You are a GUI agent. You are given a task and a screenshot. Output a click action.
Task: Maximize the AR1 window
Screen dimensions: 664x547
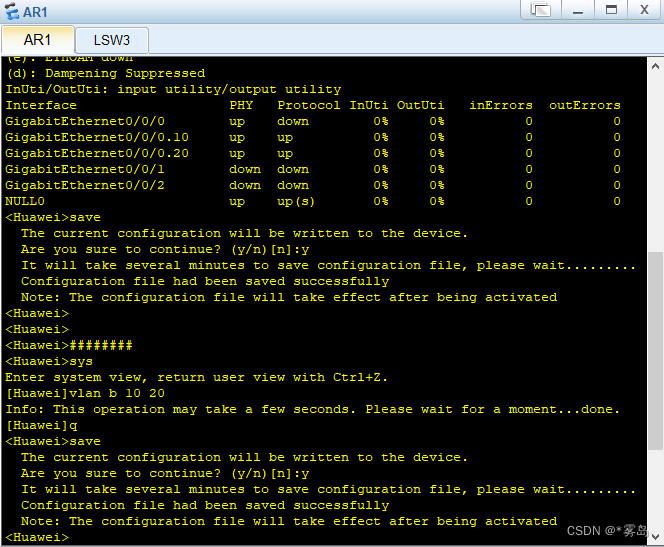point(611,10)
